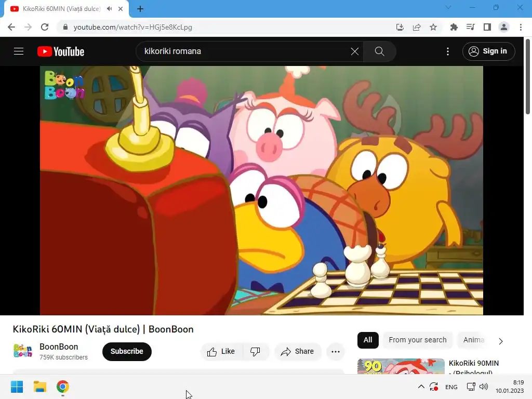The width and height of the screenshot is (532, 399).
Task: Click the video title KikoRiki 60MIN
Action: click(x=103, y=329)
